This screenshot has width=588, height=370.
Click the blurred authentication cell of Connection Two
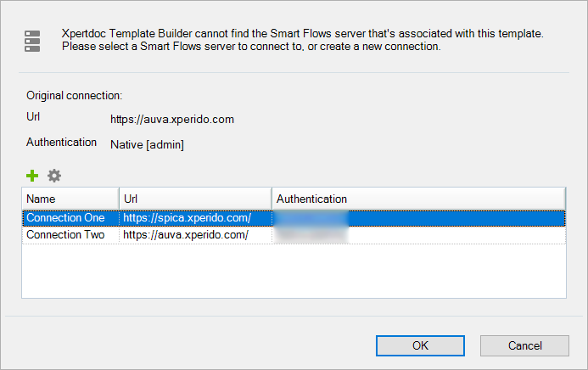[x=311, y=235]
